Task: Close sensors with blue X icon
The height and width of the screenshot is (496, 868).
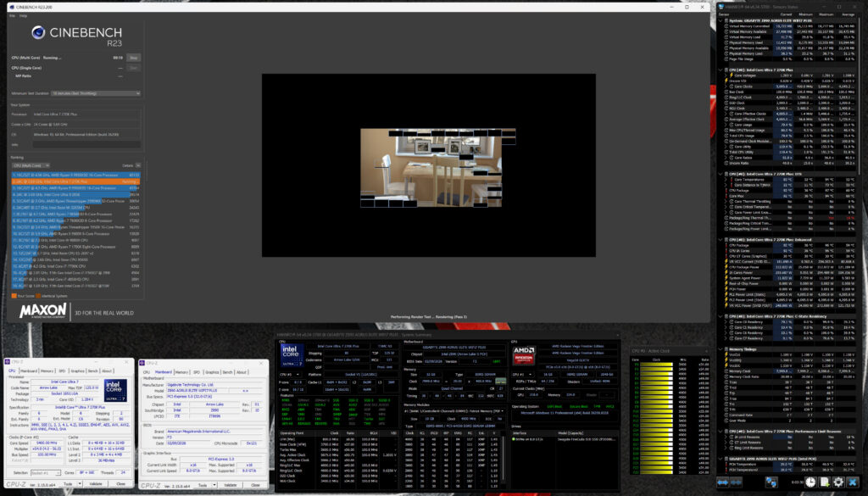Action: point(853,482)
